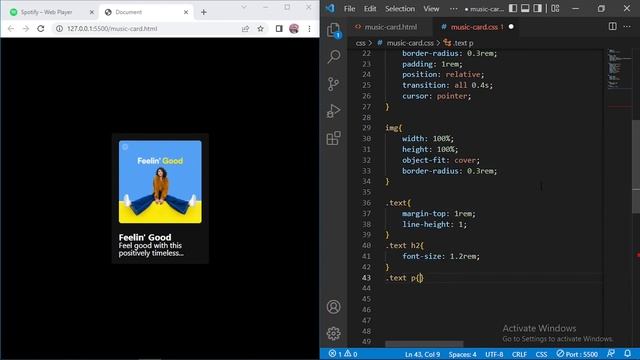Click the card description text
The image size is (640, 360).
pos(151,249)
